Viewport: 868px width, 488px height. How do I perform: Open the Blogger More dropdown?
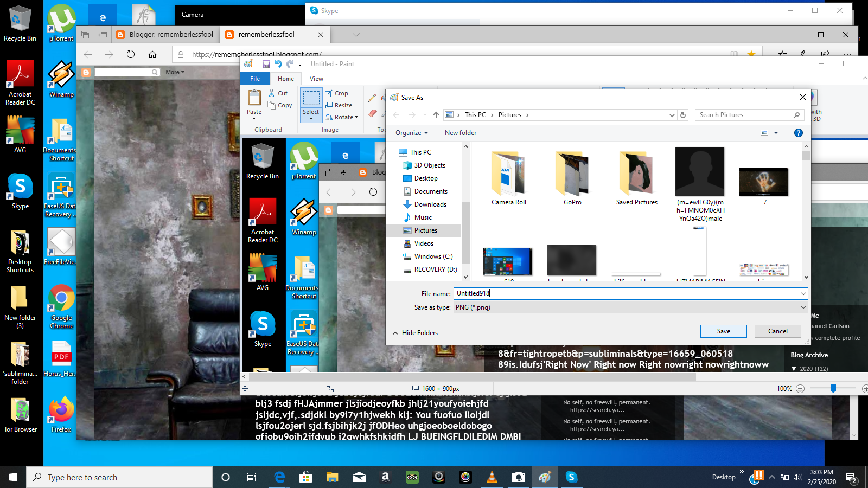175,72
